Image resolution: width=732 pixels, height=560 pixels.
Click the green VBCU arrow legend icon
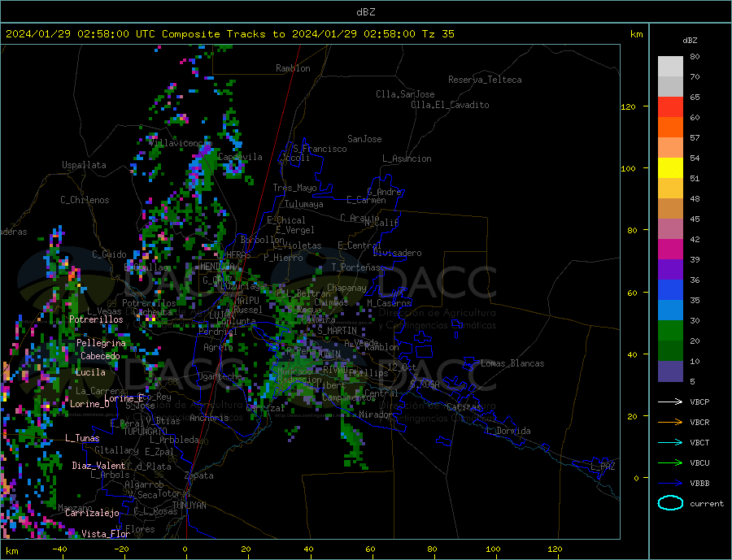click(670, 463)
